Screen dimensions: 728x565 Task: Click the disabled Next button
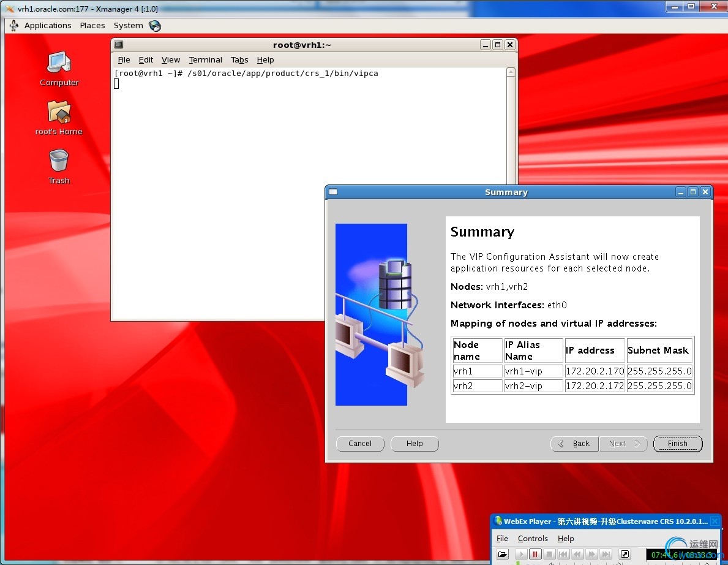pos(623,444)
